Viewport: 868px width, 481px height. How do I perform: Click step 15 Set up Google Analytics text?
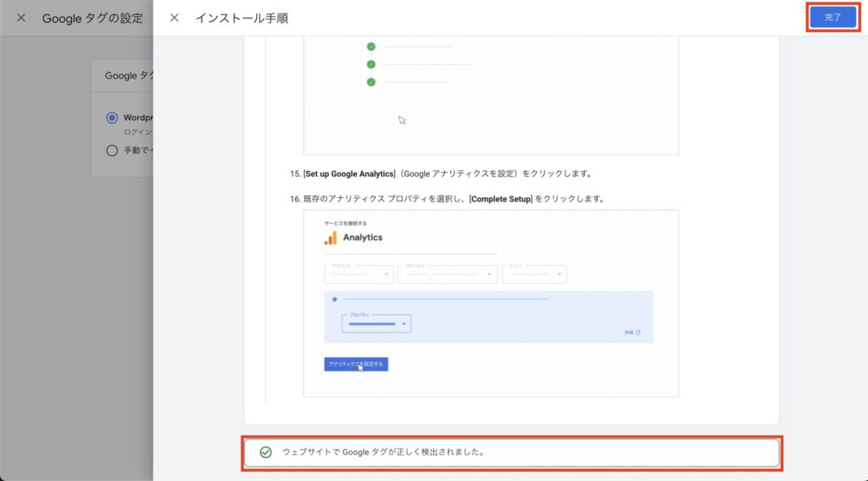coord(441,174)
